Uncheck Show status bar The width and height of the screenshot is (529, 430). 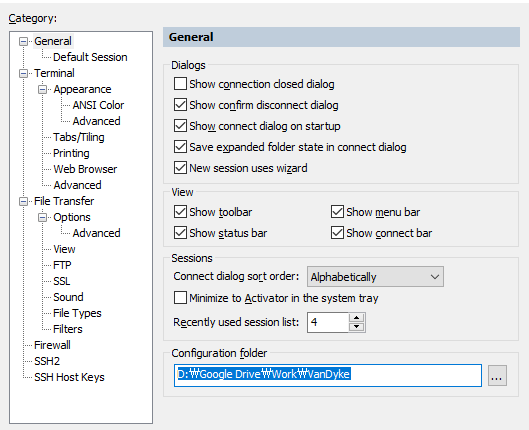point(180,233)
